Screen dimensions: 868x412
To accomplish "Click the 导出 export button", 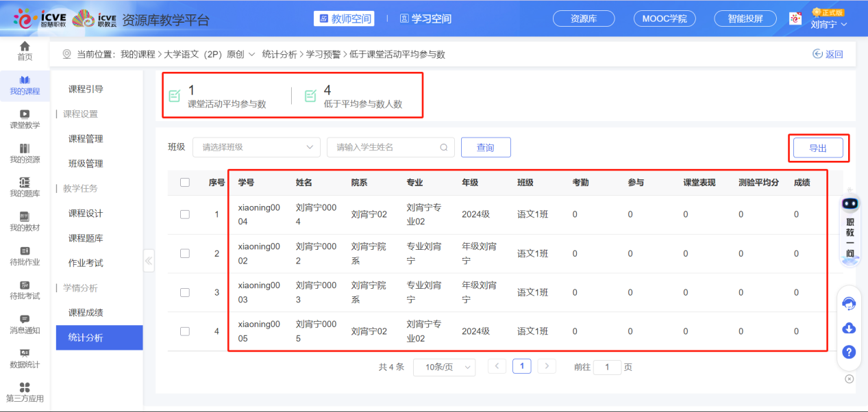I will pos(819,146).
